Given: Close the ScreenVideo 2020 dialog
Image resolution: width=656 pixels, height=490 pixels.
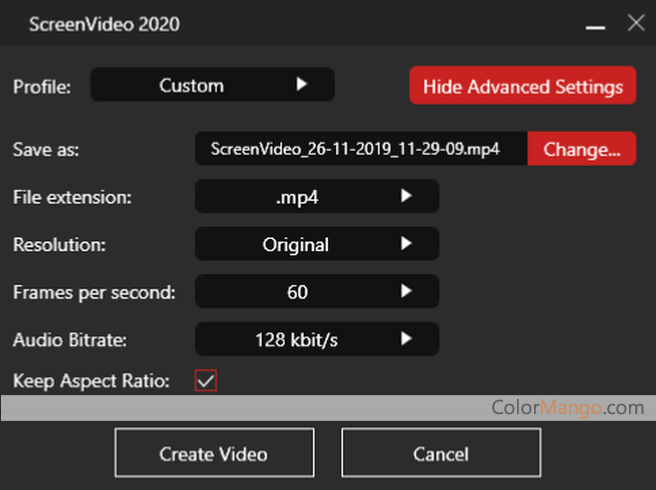Looking at the screenshot, I should point(635,23).
